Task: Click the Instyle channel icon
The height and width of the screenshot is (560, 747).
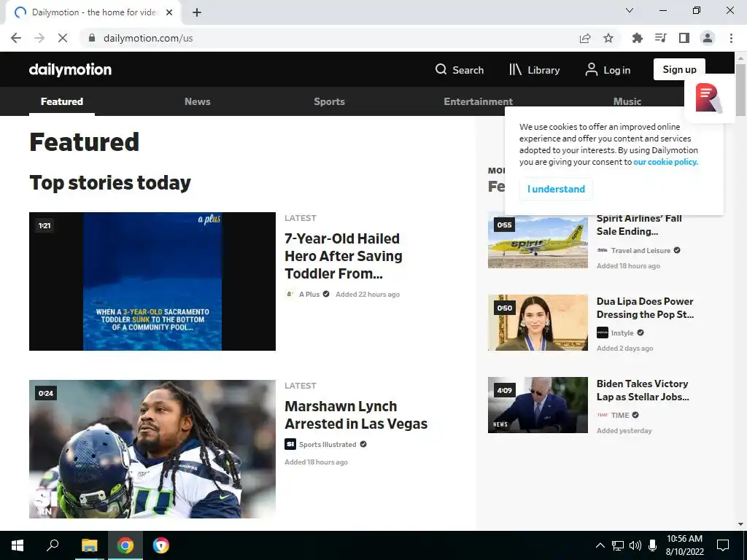Action: 602,332
